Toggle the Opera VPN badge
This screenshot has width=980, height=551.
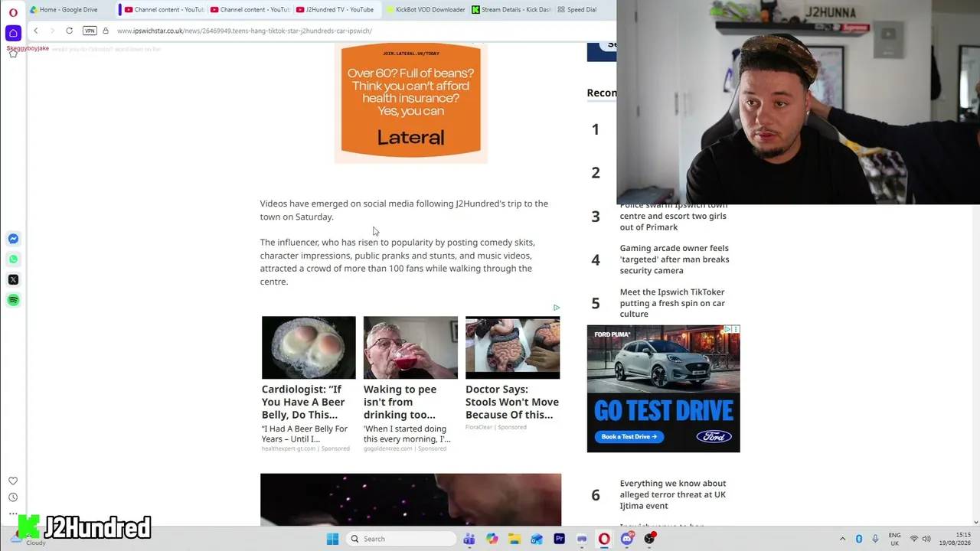90,31
